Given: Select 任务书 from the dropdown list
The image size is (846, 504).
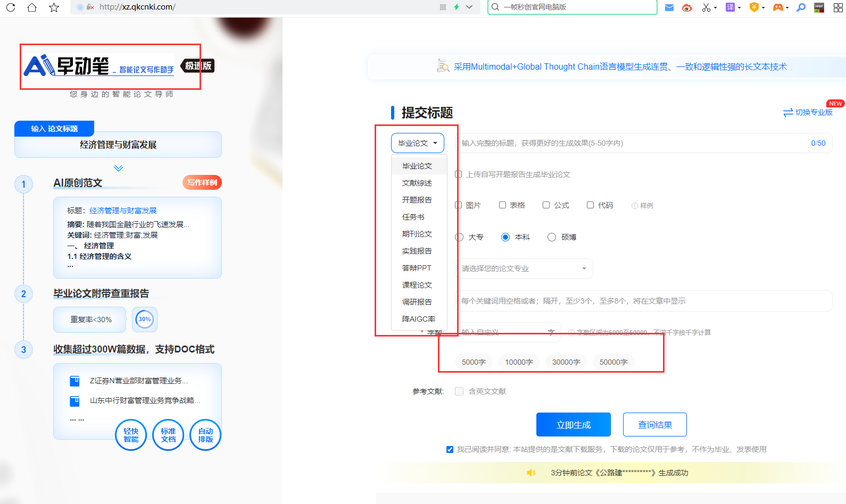Looking at the screenshot, I should pos(419,217).
